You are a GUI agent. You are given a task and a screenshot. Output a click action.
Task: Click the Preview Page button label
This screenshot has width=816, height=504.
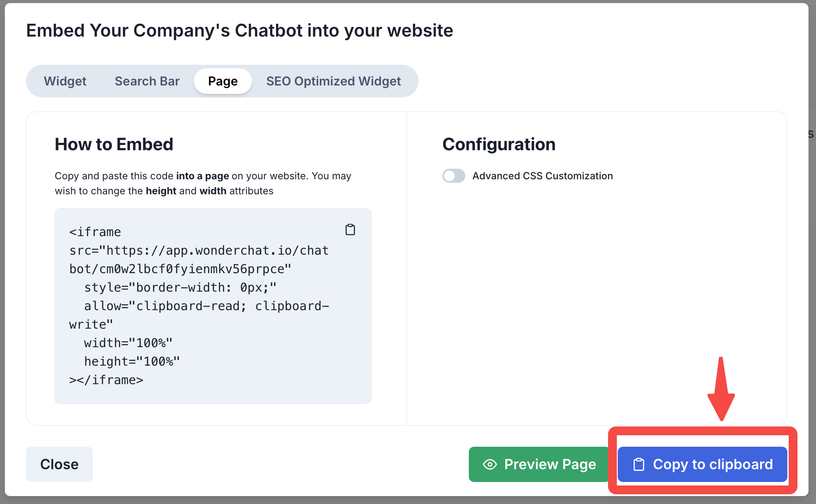pyautogui.click(x=550, y=464)
